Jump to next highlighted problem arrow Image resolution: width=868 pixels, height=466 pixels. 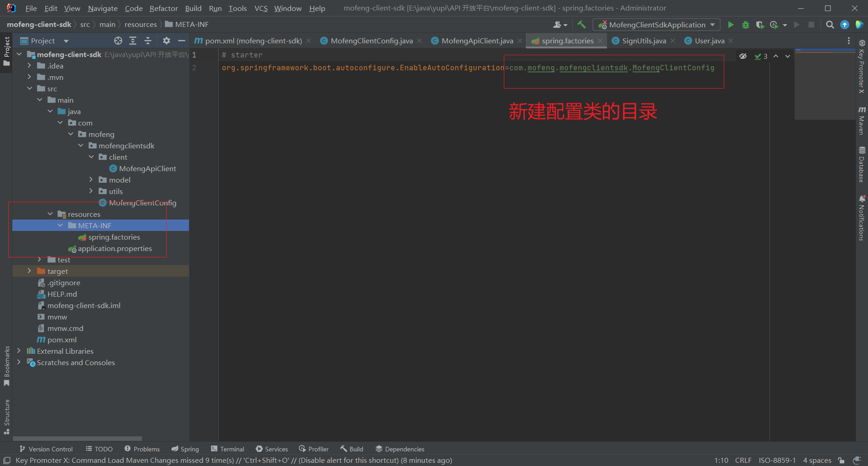coord(788,56)
